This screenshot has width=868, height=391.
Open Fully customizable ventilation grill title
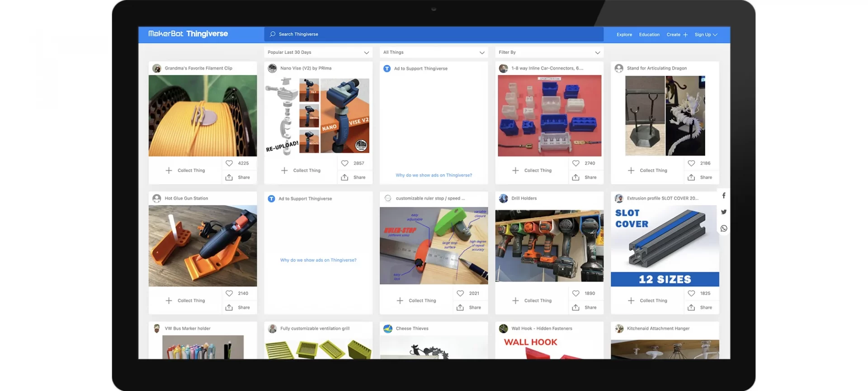pos(315,329)
